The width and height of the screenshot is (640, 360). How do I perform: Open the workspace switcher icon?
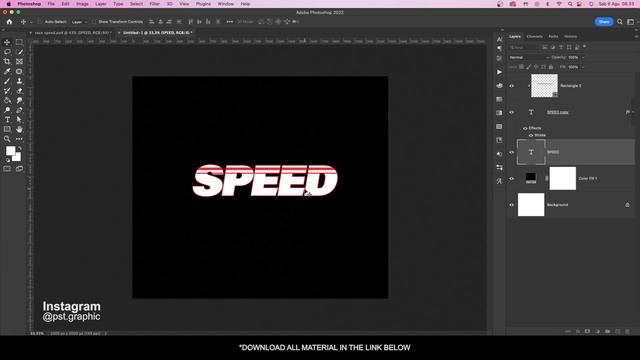pos(631,22)
